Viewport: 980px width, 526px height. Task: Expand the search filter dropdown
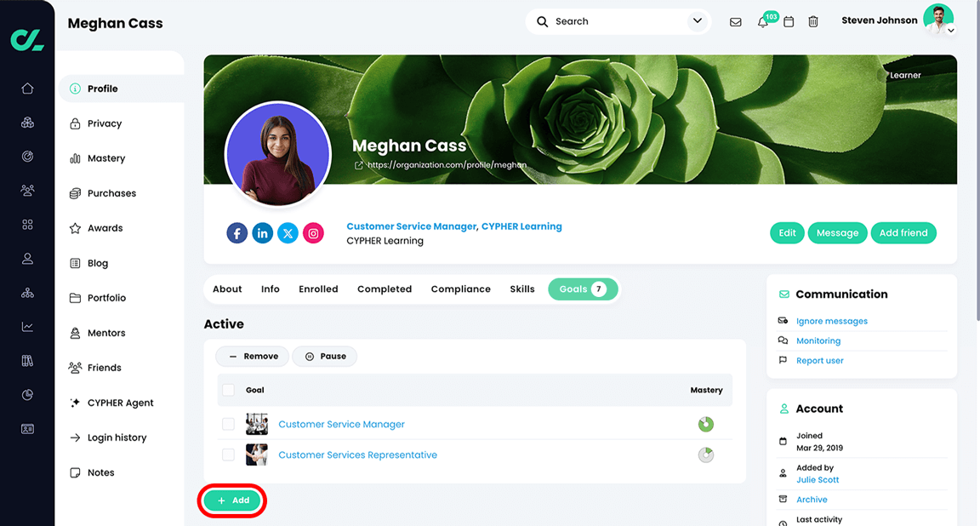pyautogui.click(x=697, y=20)
